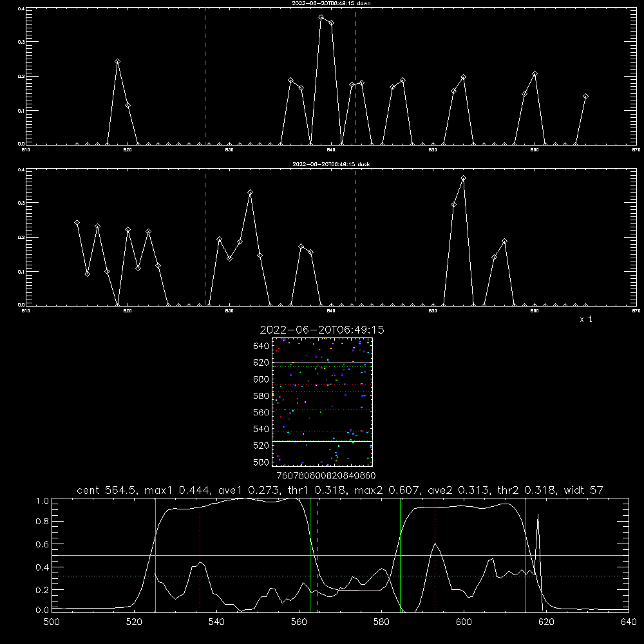Click the bottom plot x-axis label '580'
Viewport: 644px width, 644px height.
click(381, 622)
